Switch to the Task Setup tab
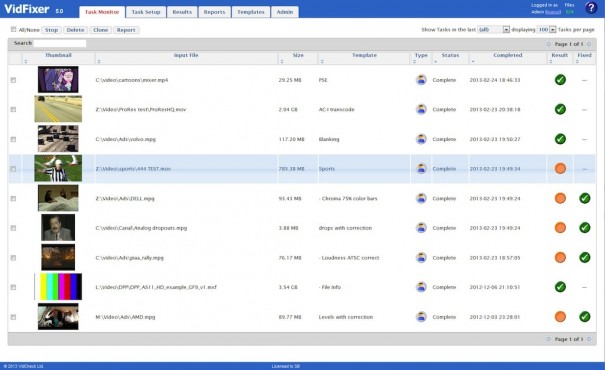This screenshot has width=605, height=370. (x=146, y=12)
